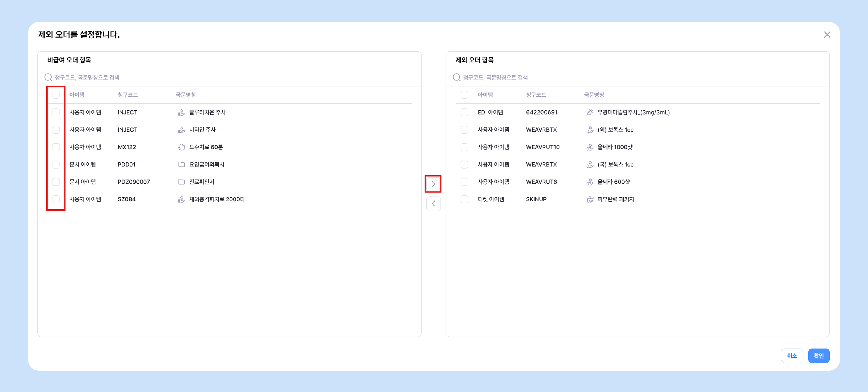This screenshot has width=868, height=392.
Task: Click the folder icon beside 진료확인서
Action: pos(181,182)
